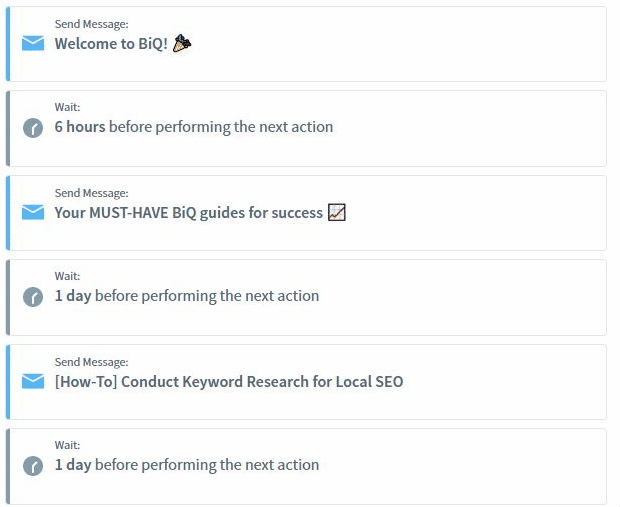Viewport: 620px width, 507px height.
Task: Click envelope icon beside Welcome to BiQ!
Action: (33, 43)
